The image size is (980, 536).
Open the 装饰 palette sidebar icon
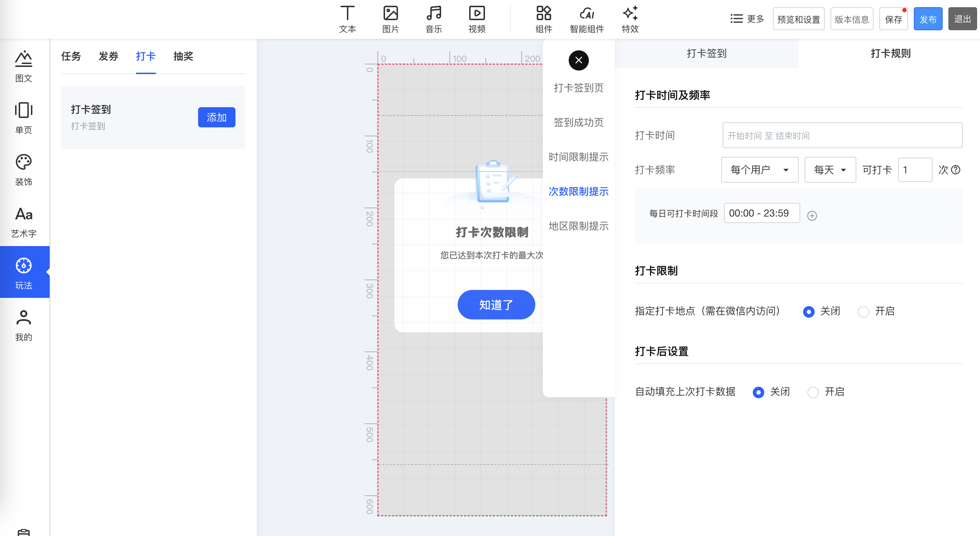click(24, 163)
